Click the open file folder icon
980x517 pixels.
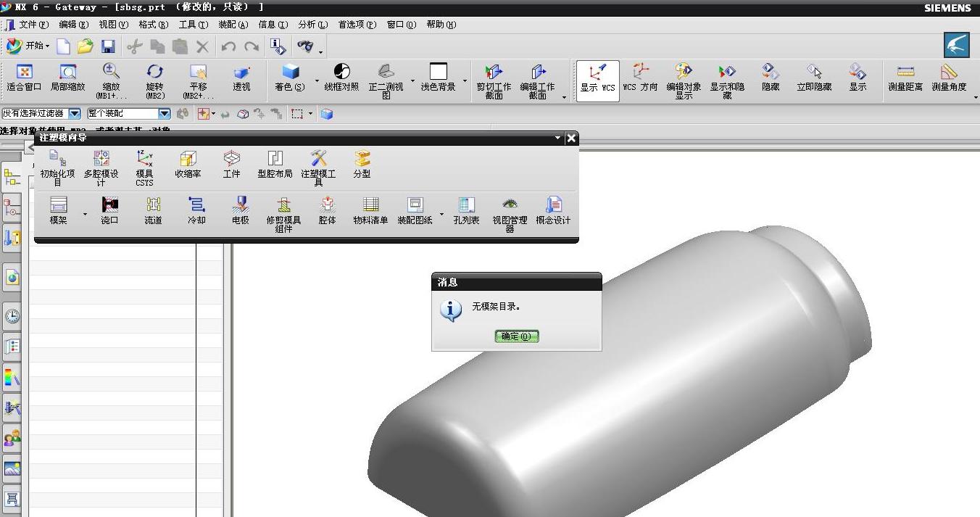86,46
